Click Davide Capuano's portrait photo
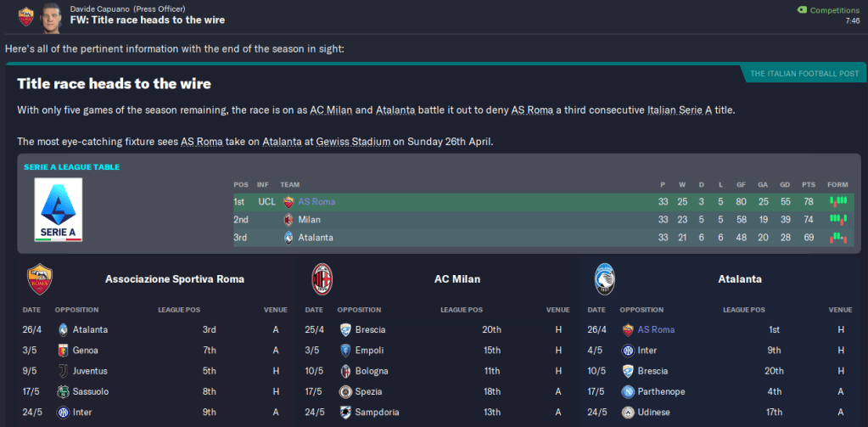Viewport: 868px width, 427px height. click(x=53, y=15)
